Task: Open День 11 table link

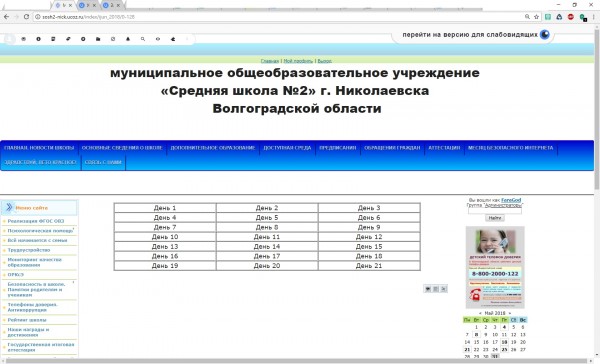Action: 267,237
